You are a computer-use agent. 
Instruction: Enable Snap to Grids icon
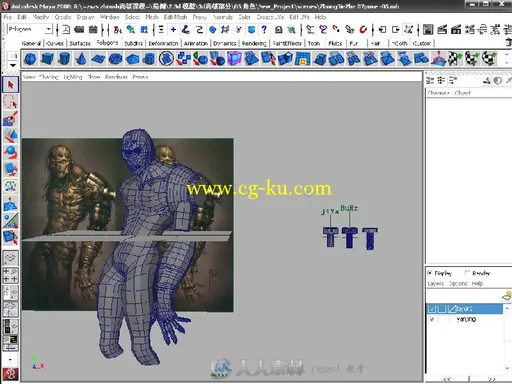click(310, 30)
